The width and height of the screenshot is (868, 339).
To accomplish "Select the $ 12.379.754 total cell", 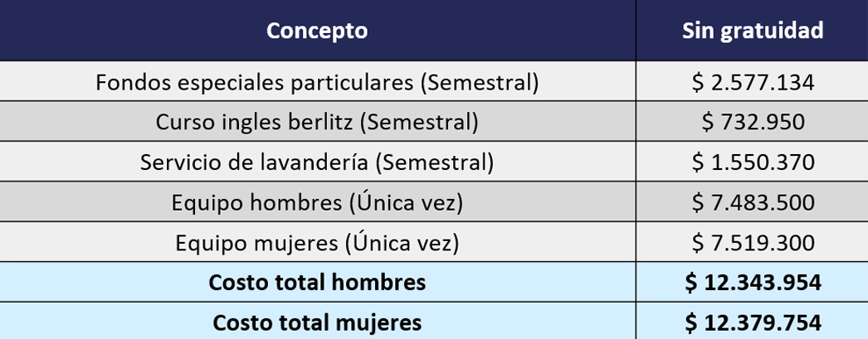I will [752, 322].
